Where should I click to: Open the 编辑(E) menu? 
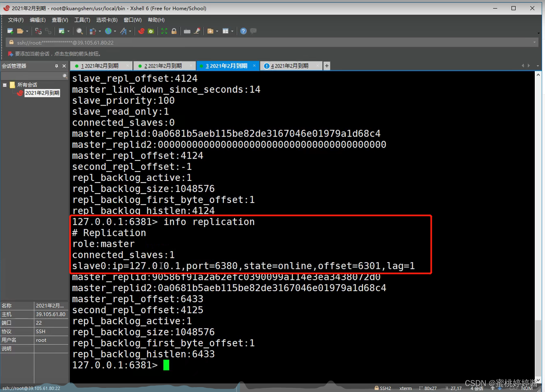coord(37,20)
